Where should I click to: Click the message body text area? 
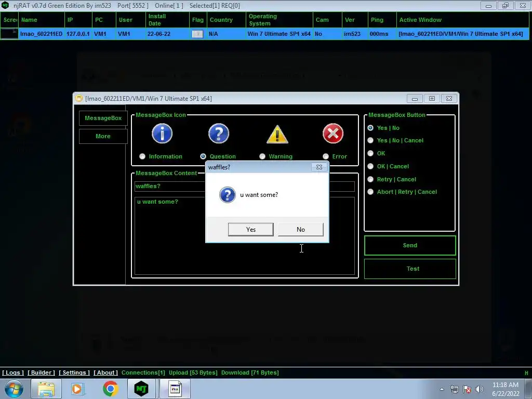point(245,236)
